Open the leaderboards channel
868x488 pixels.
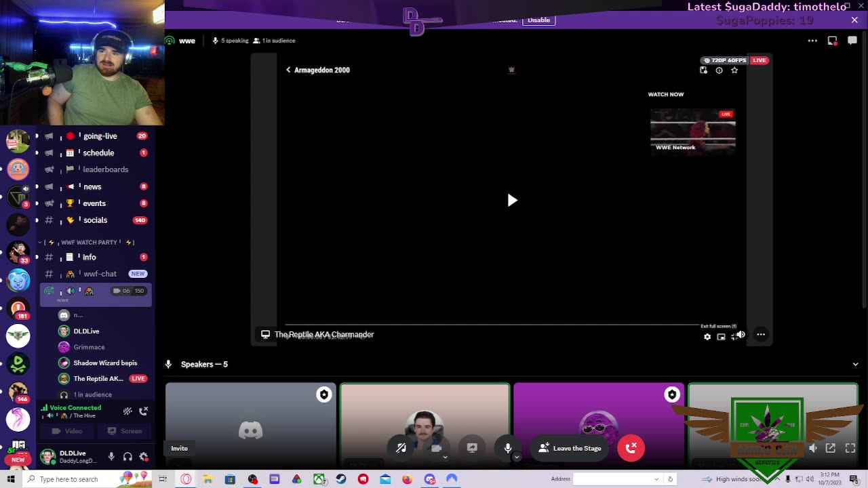(x=95, y=169)
